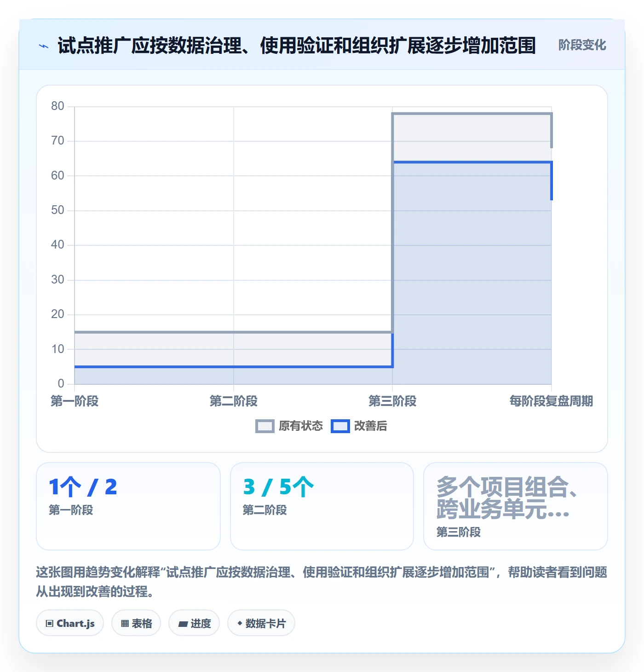Click the 第一阶段 x-axis label
Screen dimensions: 644x672
pyautogui.click(x=75, y=401)
